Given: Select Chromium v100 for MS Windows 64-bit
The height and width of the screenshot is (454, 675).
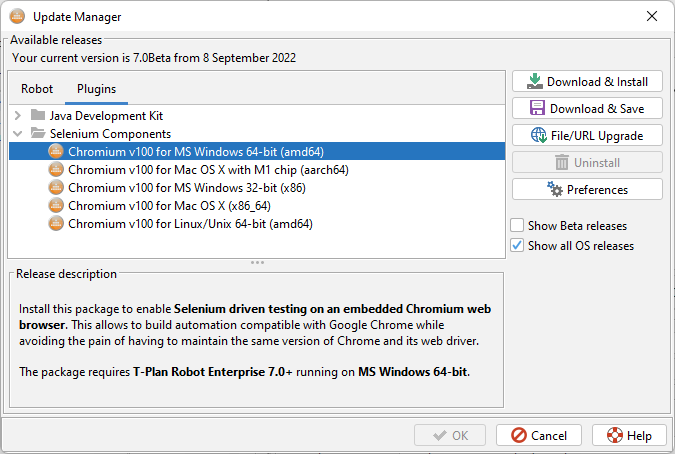Looking at the screenshot, I should pos(195,152).
